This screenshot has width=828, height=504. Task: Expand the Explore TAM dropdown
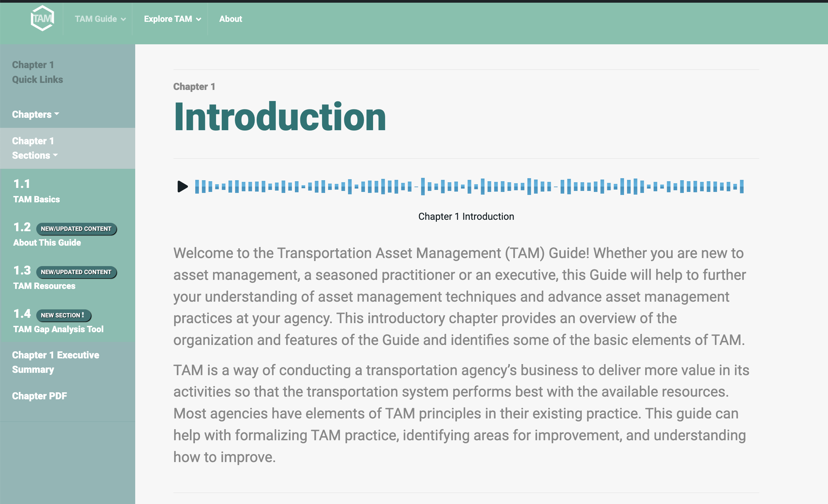coord(171,19)
